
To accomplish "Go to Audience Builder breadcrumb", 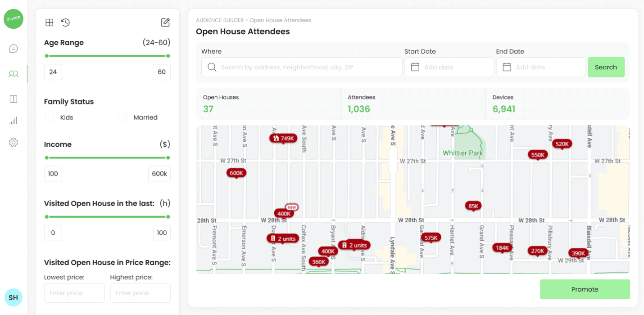I will (219, 20).
